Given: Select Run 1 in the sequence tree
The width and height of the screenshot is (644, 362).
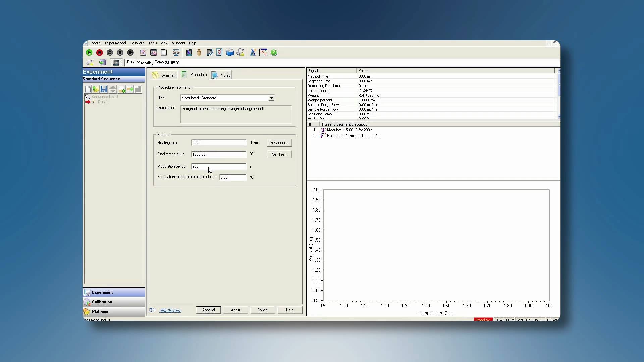Looking at the screenshot, I should tap(102, 102).
